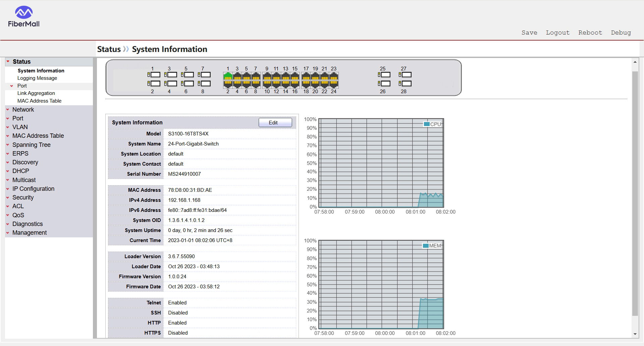Open the Logging Message page
The image size is (644, 346).
[x=37, y=78]
